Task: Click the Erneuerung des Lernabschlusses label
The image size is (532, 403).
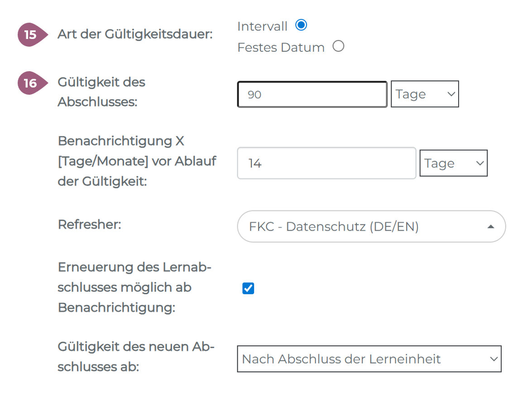Action: pyautogui.click(x=135, y=287)
